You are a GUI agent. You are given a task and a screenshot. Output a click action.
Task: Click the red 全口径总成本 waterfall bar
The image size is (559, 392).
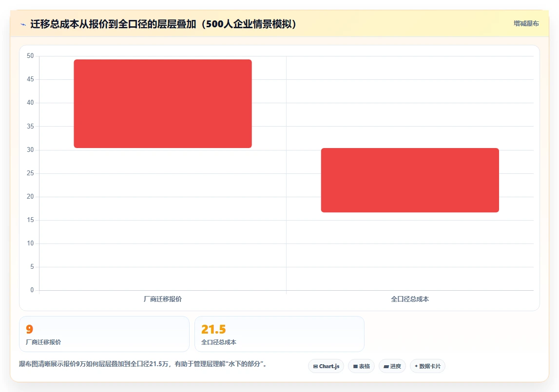(x=409, y=180)
